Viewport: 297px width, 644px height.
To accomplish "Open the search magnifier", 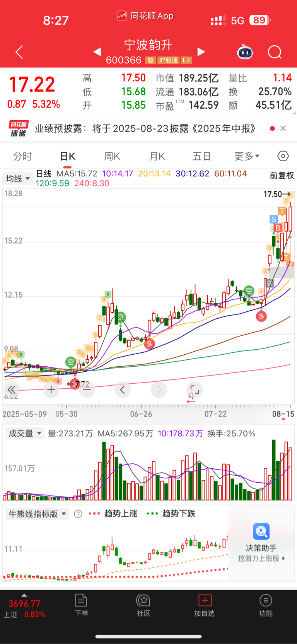I will [x=275, y=52].
